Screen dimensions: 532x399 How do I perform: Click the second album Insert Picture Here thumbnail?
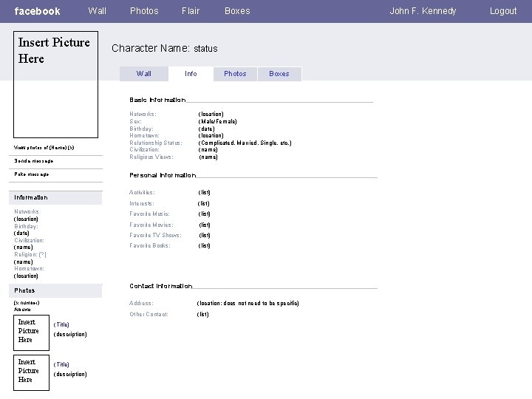tap(31, 372)
